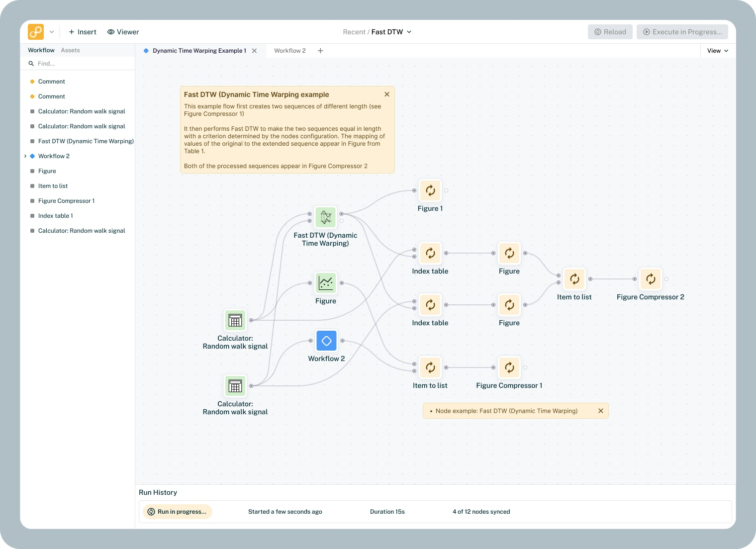756x549 pixels.
Task: Click the Fast DTW node icon
Action: 326,217
